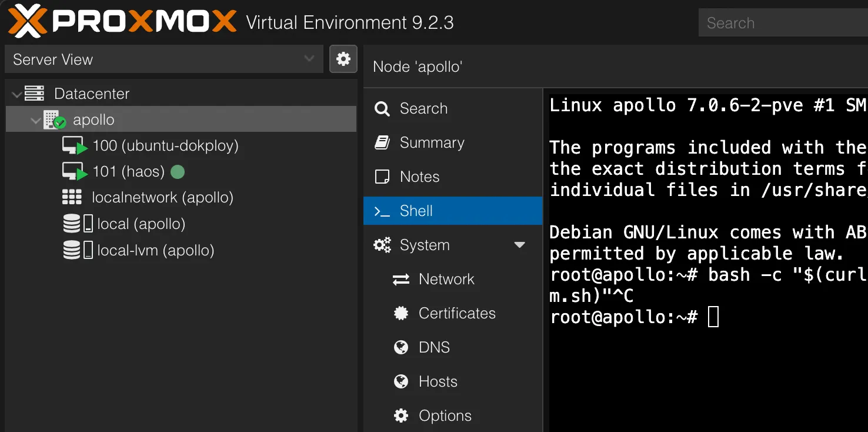The width and height of the screenshot is (868, 432).
Task: Click the VM 100 monitor icon
Action: coord(75,146)
